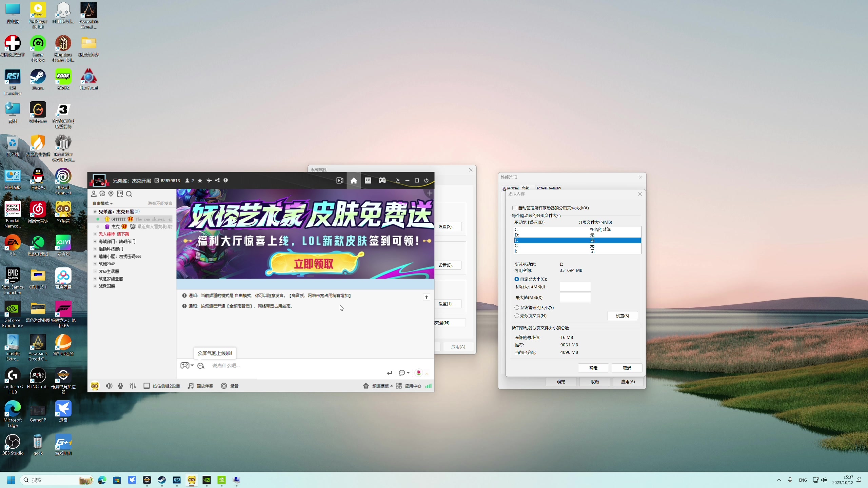Click the 初始大小 input field
The image size is (868, 488).
575,287
